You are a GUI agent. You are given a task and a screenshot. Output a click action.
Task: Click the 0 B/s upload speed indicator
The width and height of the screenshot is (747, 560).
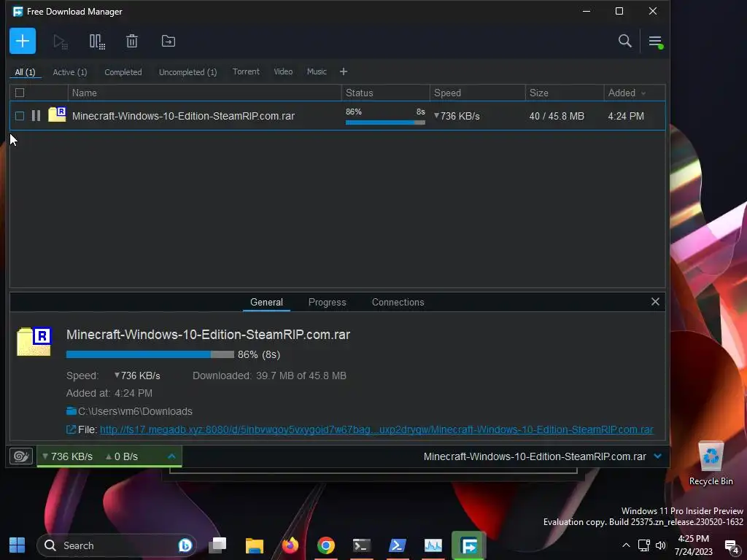point(122,456)
